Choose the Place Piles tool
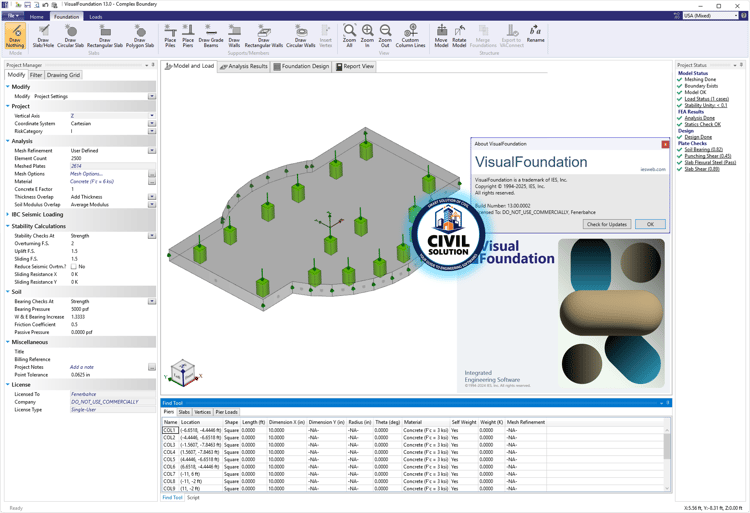 point(170,36)
